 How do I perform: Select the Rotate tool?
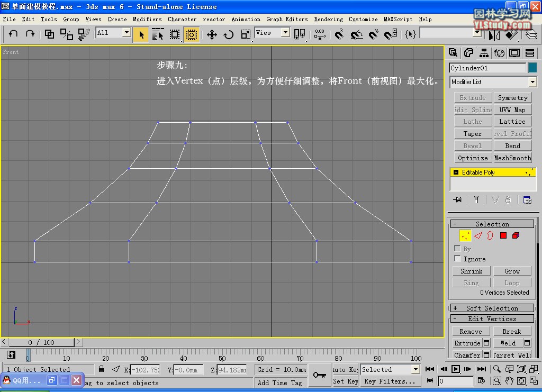[229, 34]
